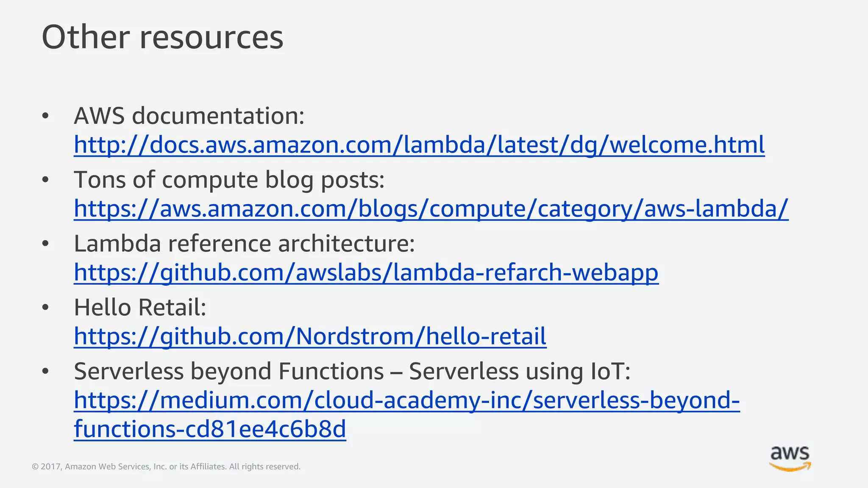
Task: Click the bullet point beside AWS documentation
Action: point(46,116)
